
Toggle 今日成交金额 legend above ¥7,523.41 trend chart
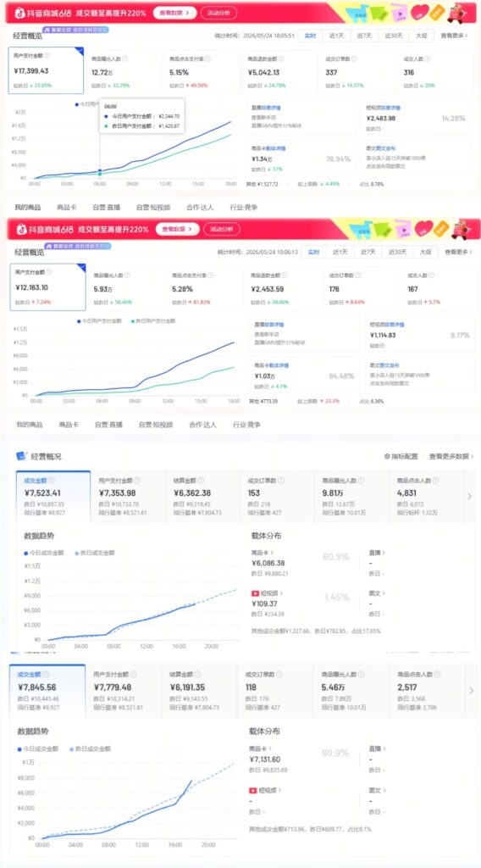[44, 553]
